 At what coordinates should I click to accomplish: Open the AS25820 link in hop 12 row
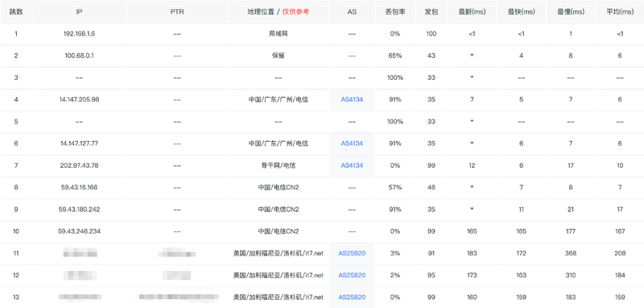[352, 275]
